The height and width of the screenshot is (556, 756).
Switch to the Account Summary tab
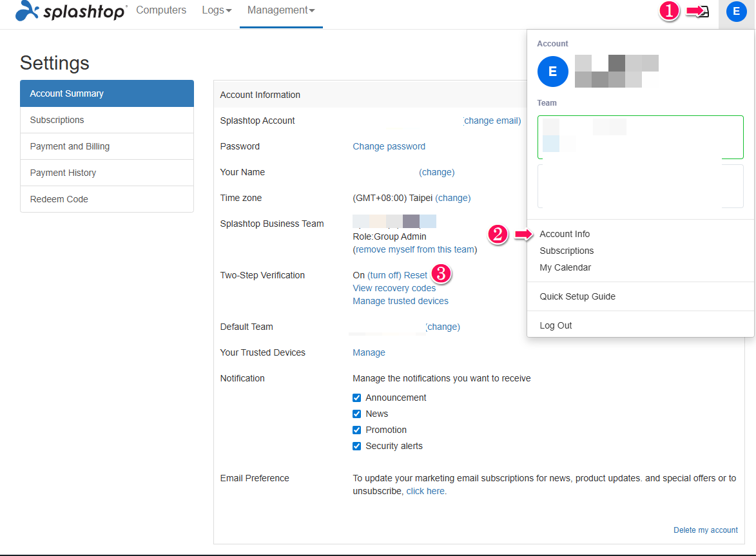pyautogui.click(x=66, y=93)
